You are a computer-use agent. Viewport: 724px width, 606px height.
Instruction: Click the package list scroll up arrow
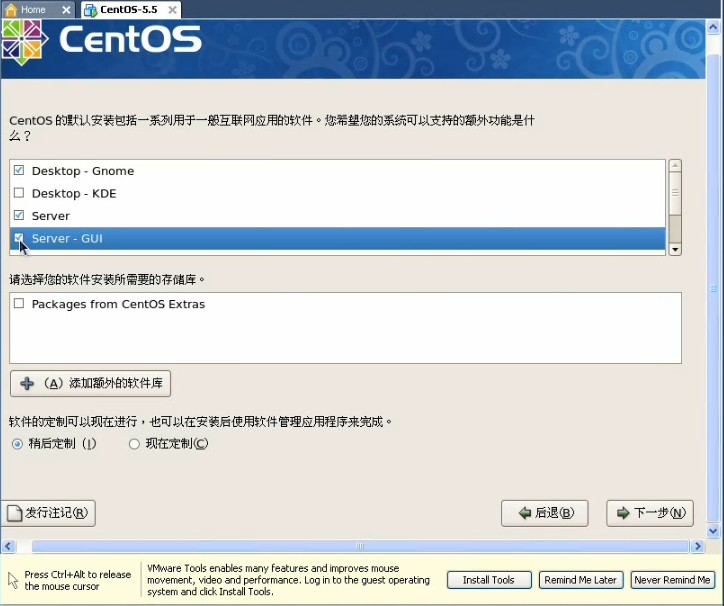[675, 166]
